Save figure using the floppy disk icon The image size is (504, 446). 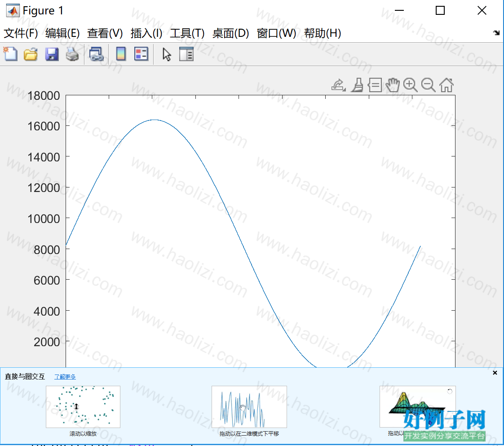[x=52, y=54]
